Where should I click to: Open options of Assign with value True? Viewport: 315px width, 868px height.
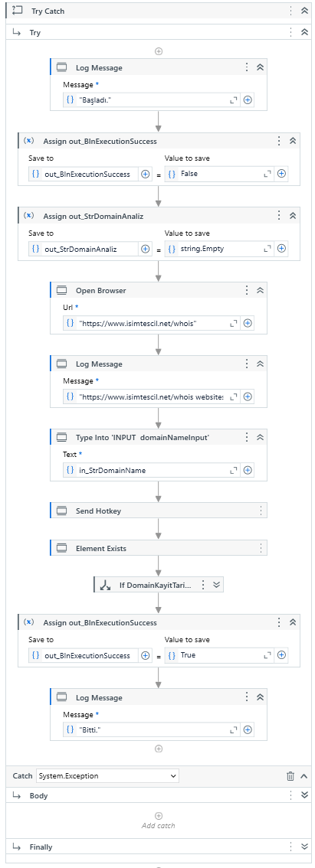280,623
